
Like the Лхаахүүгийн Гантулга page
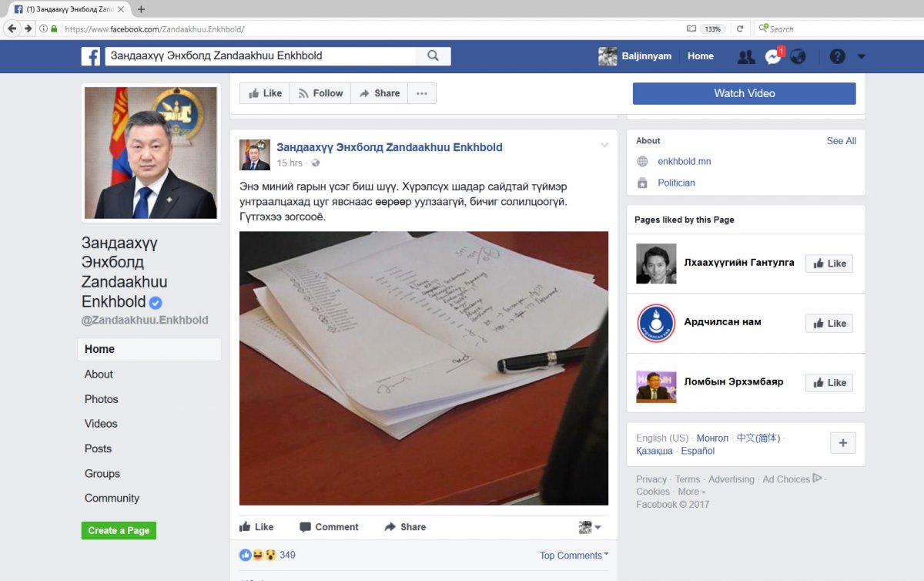(x=829, y=264)
